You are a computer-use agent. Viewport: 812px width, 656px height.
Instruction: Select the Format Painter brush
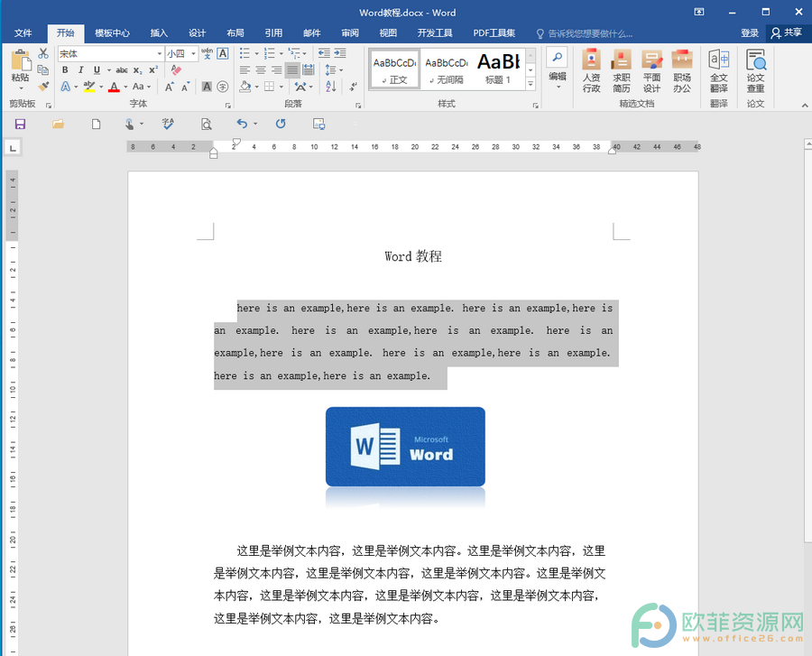(43, 86)
